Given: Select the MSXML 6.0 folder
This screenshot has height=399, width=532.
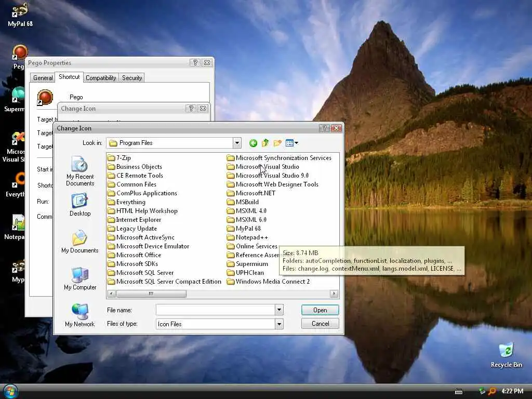Looking at the screenshot, I should click(x=247, y=220).
